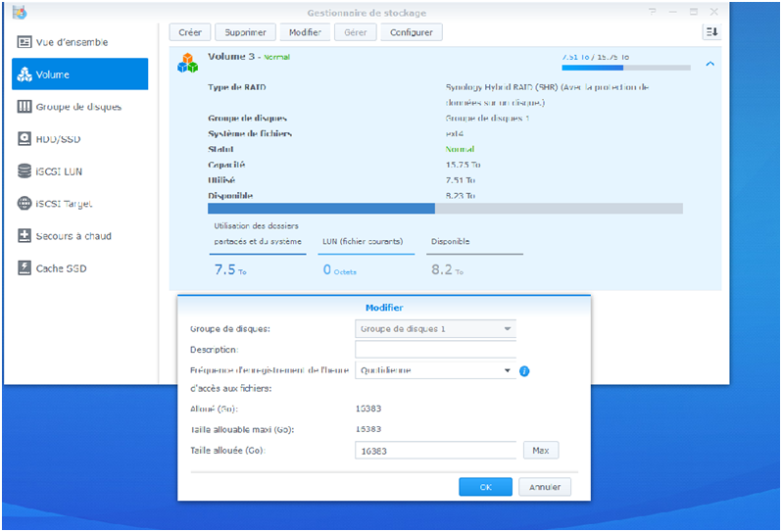Click the HDD/SSD drive icon

[24, 139]
